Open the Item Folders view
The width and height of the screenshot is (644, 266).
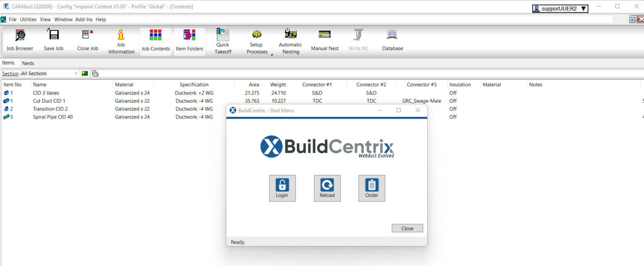click(189, 40)
